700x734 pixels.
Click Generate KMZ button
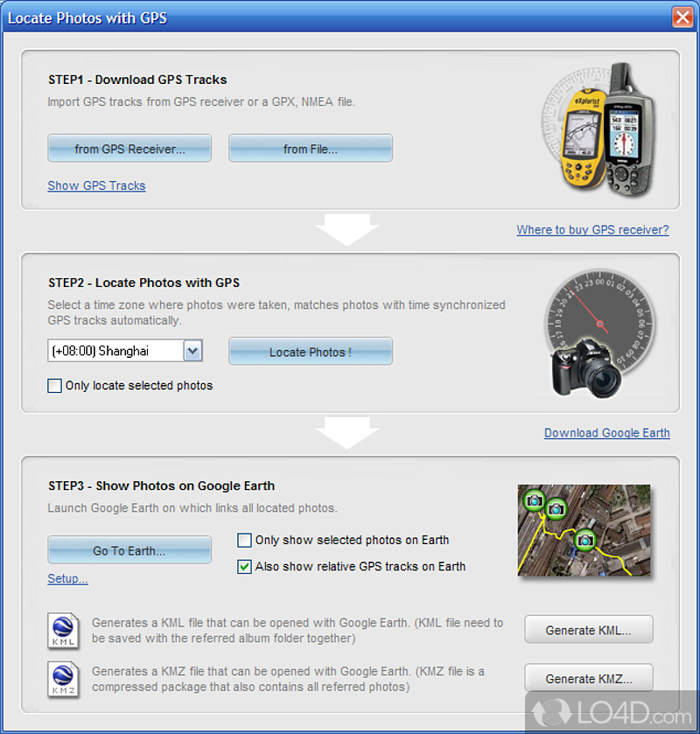point(589,678)
